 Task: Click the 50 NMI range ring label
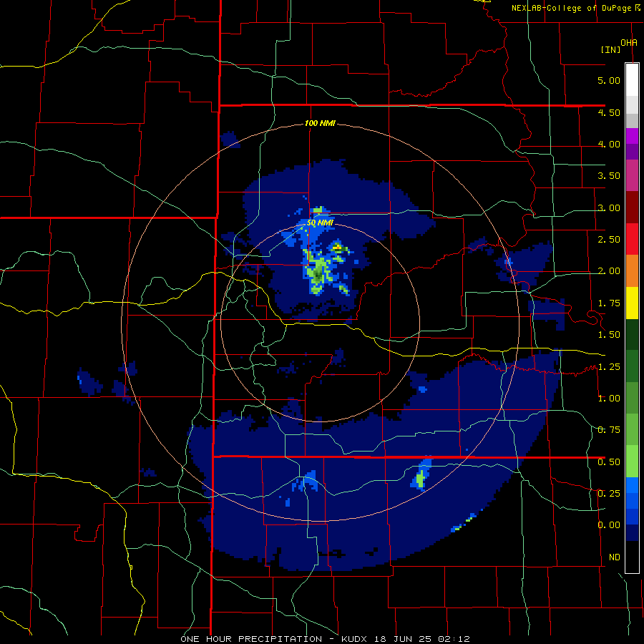pyautogui.click(x=320, y=223)
